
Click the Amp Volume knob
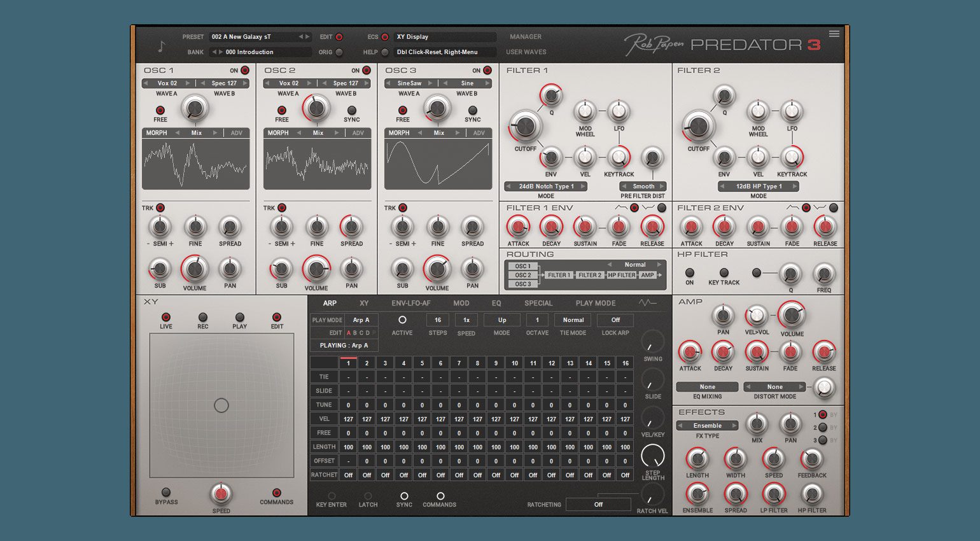(x=792, y=314)
